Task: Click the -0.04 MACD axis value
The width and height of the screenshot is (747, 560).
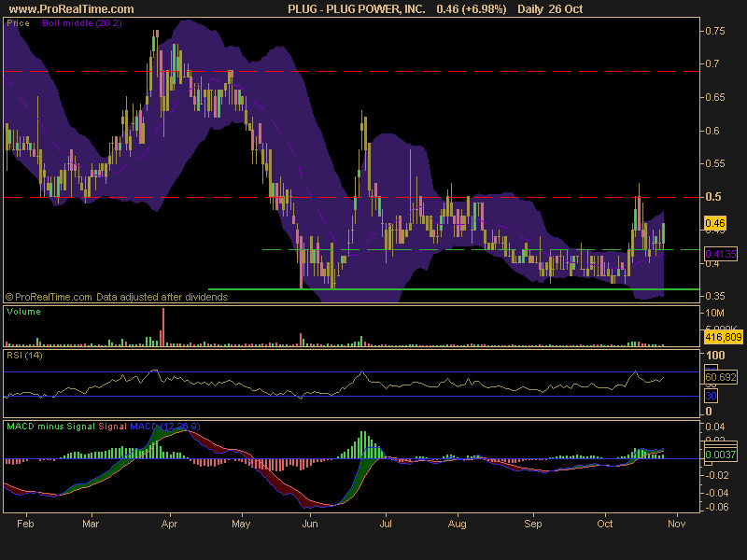Action: [715, 493]
